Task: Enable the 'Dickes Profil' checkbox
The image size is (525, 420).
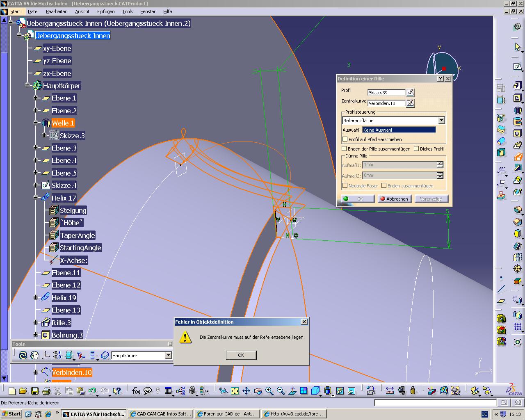Action: tap(416, 148)
